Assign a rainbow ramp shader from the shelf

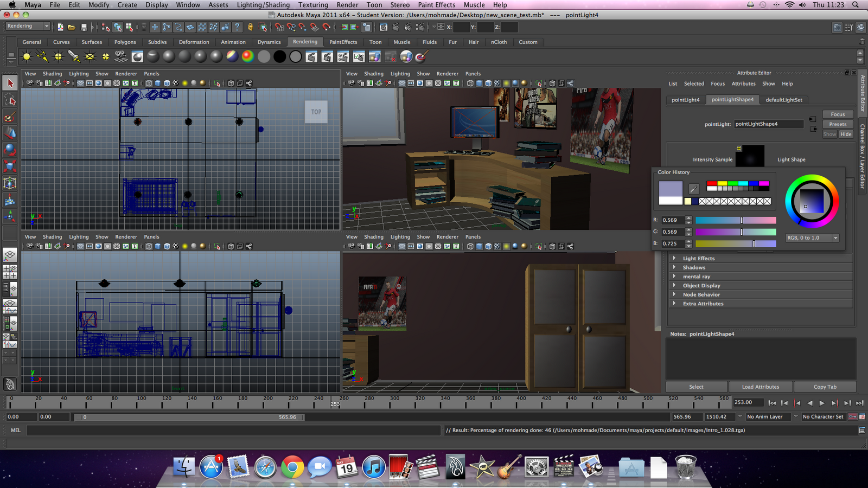247,56
